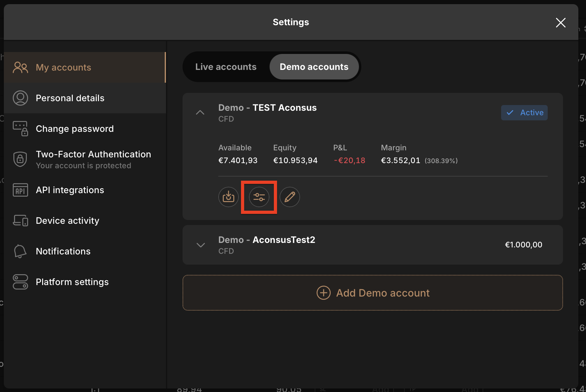Close the Settings dialog
Image resolution: width=586 pixels, height=392 pixels.
[x=560, y=23]
